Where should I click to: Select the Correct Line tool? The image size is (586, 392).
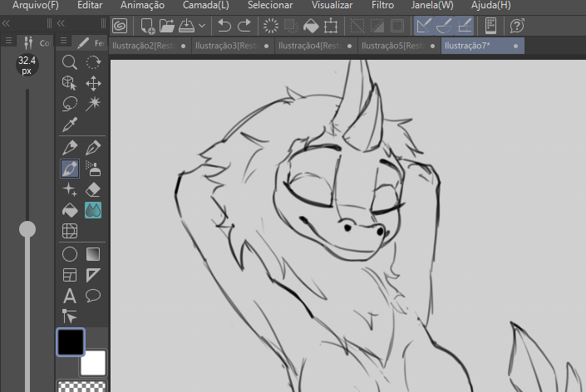(x=70, y=316)
